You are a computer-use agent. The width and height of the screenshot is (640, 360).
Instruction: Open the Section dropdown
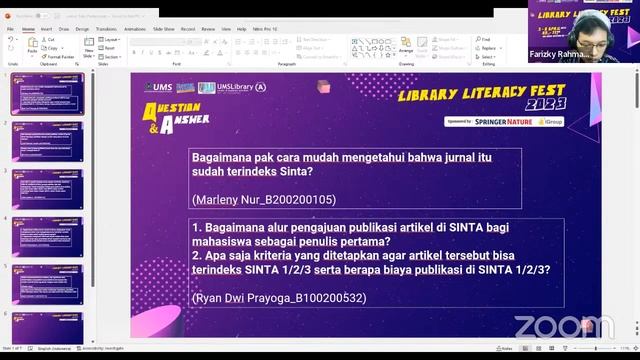point(109,57)
